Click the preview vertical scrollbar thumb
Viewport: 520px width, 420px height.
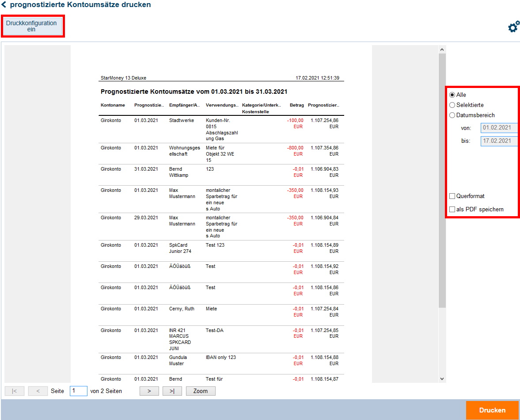tap(442, 177)
